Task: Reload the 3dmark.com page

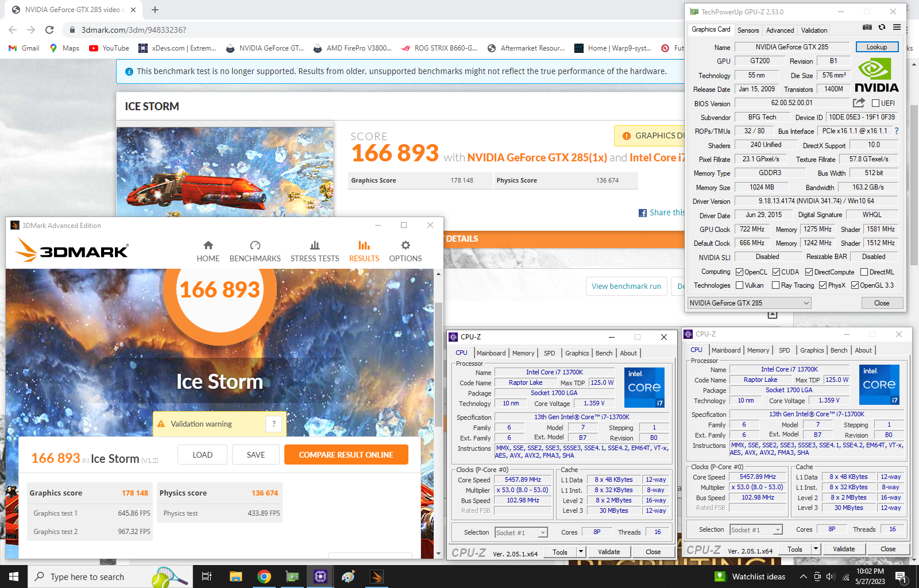Action: point(49,30)
